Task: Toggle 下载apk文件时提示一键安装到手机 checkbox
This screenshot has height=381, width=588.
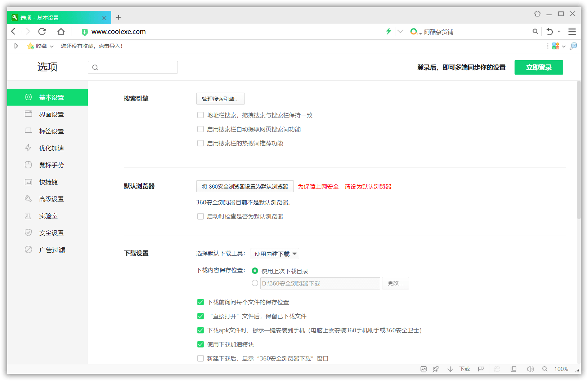Action: 201,330
